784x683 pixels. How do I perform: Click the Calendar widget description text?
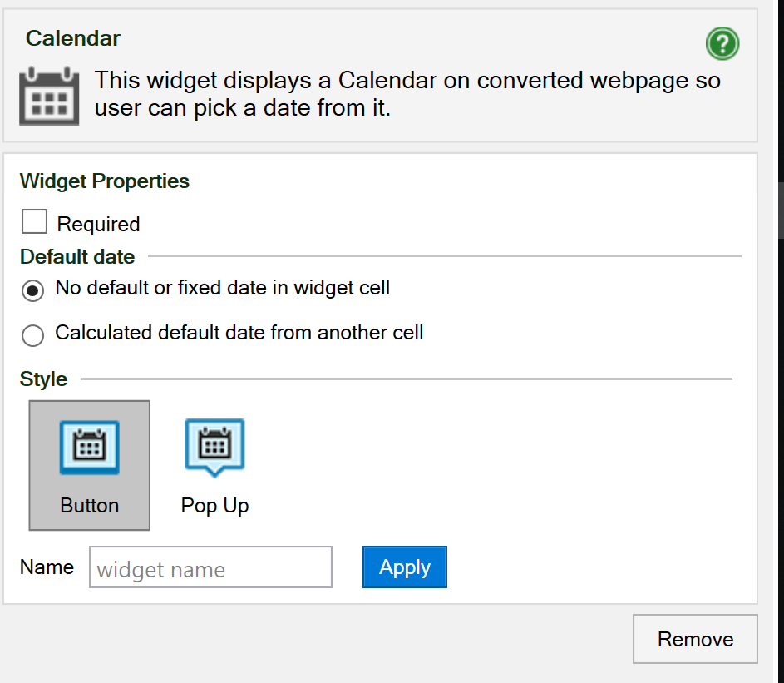tap(407, 94)
